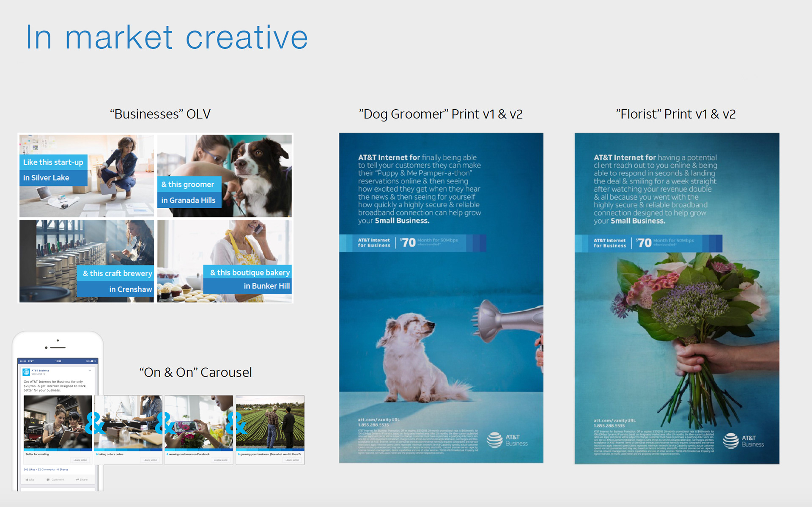Click the $70 price banner on Florist ad
This screenshot has height=507, width=812.
[x=648, y=243]
